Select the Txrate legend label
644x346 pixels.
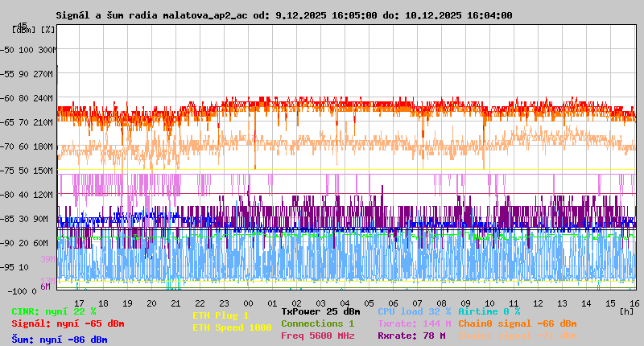click(414, 323)
